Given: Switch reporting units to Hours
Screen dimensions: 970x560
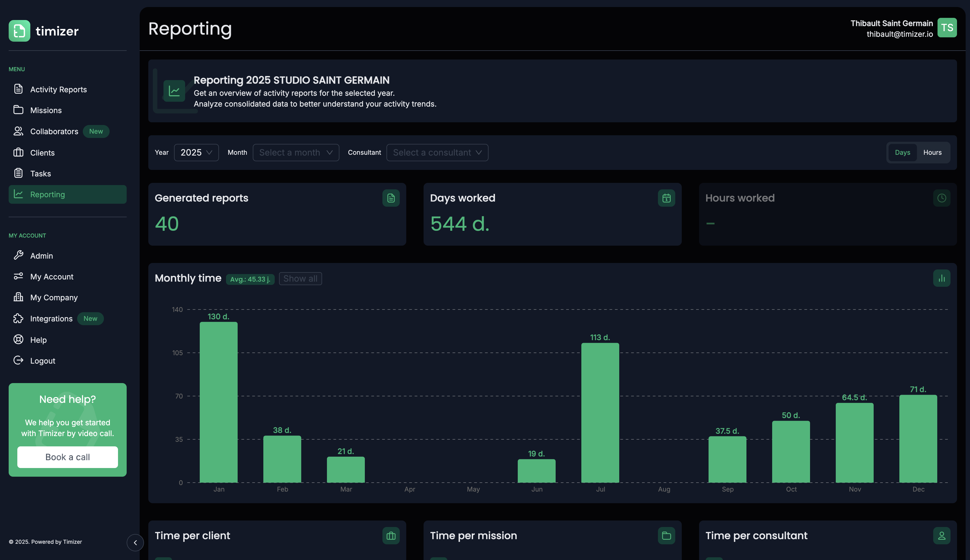Looking at the screenshot, I should pos(933,152).
